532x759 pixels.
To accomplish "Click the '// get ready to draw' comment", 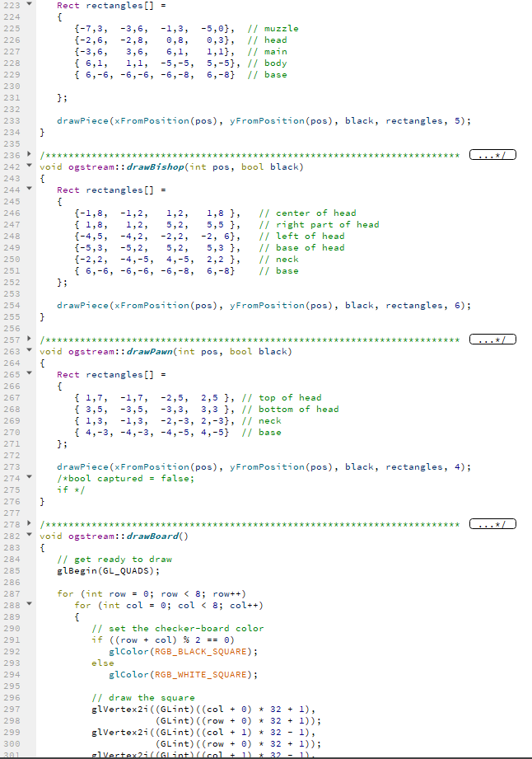I will (114, 559).
